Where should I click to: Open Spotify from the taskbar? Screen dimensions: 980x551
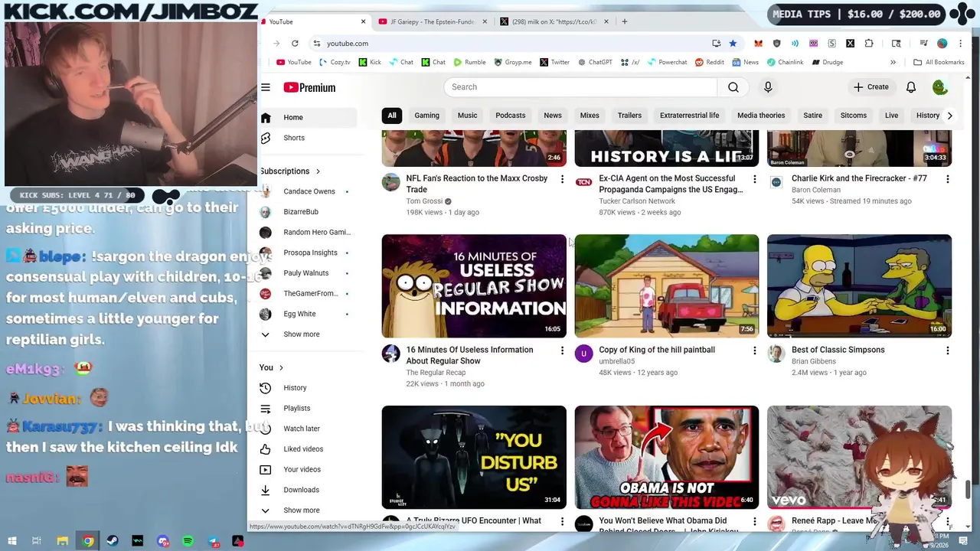(x=188, y=541)
